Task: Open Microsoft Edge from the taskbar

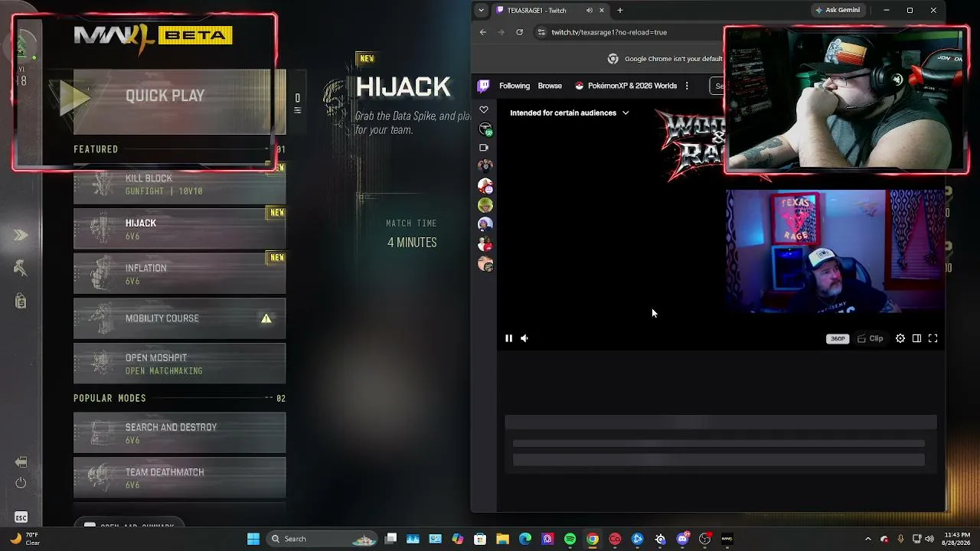Action: pyautogui.click(x=524, y=539)
